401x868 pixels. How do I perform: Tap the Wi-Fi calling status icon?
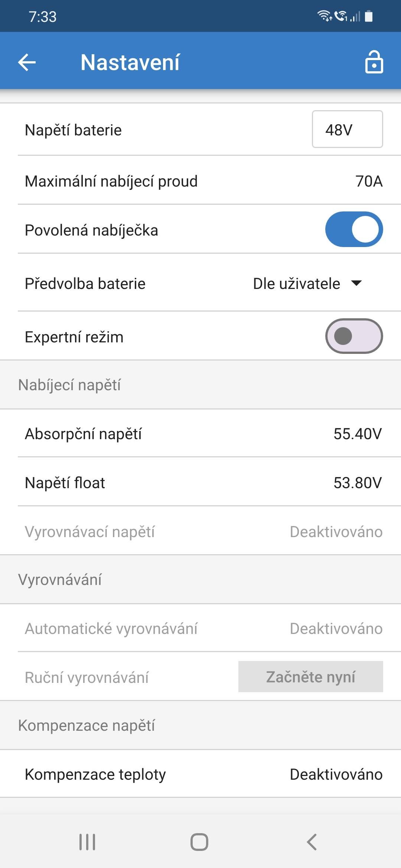[340, 16]
